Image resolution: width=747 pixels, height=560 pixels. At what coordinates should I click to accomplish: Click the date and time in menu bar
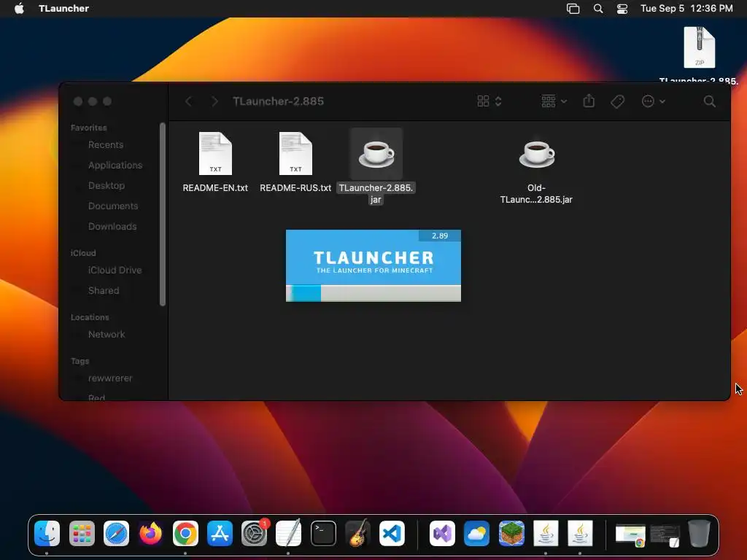(x=686, y=9)
